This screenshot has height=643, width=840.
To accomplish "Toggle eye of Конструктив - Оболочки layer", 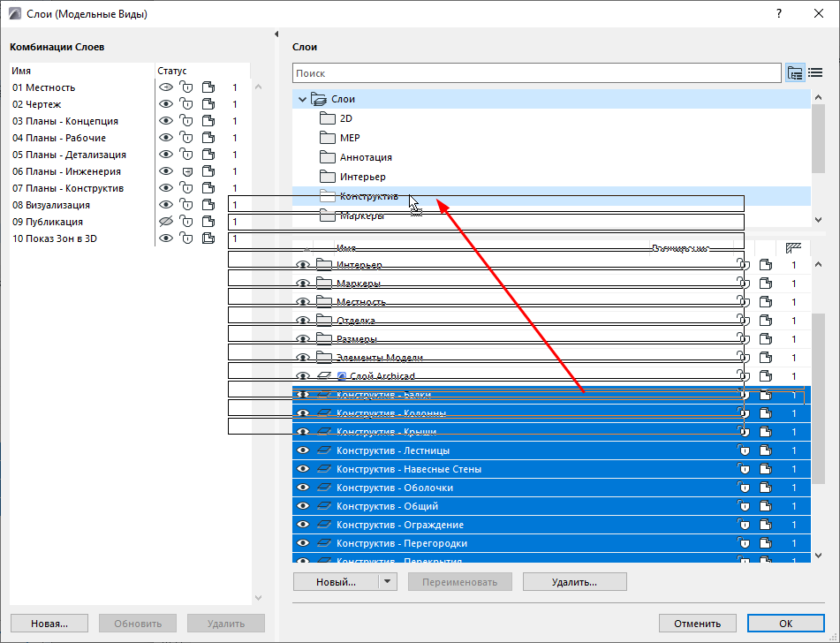I will click(303, 488).
